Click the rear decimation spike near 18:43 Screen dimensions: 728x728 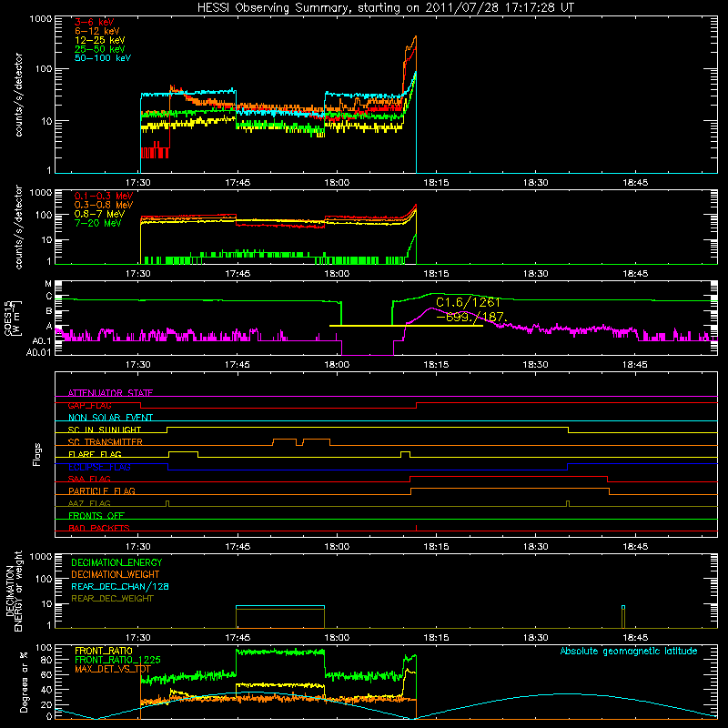(x=623, y=617)
